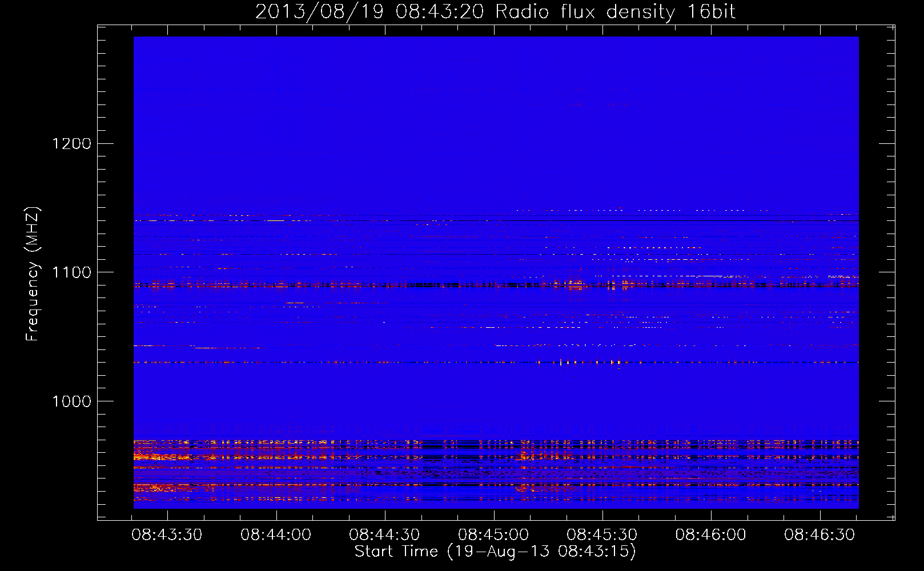Select the 08:43:30 time tick label
Viewport: 924px width, 571px height.
pos(167,535)
